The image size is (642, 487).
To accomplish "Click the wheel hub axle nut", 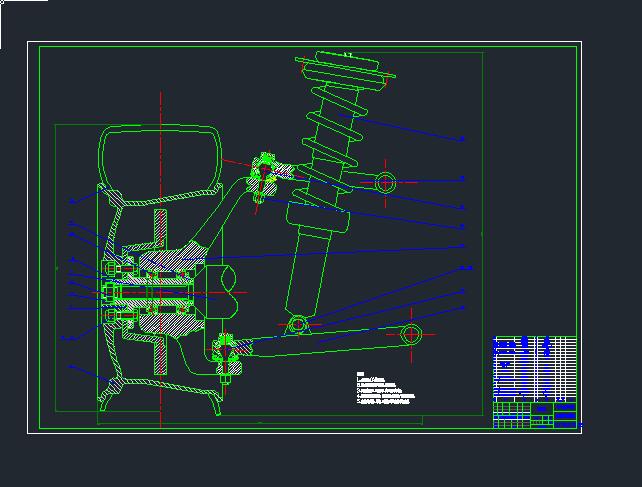I will [x=111, y=292].
